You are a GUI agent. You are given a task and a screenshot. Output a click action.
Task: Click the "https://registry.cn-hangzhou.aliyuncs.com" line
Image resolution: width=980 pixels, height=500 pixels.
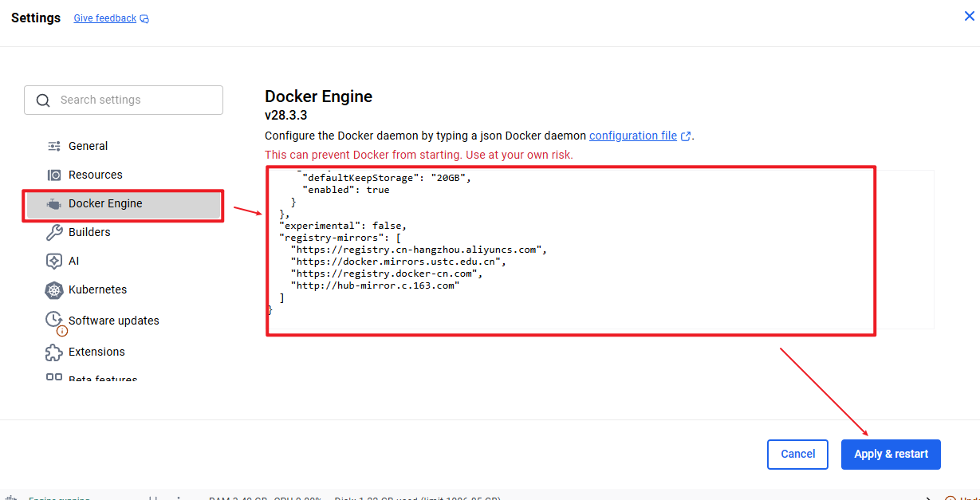coord(419,250)
